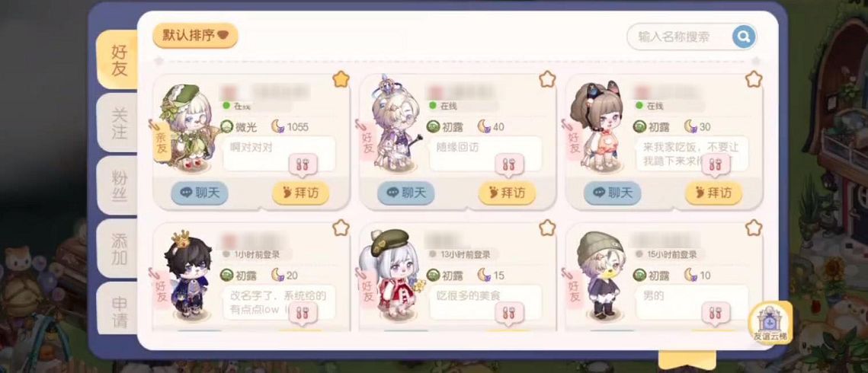Switch to the 关注 tab

[118, 122]
